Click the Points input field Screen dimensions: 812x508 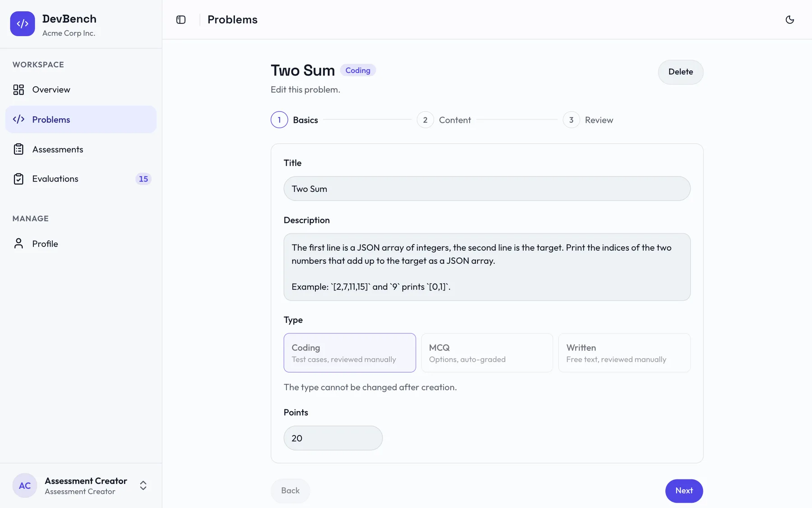(333, 438)
